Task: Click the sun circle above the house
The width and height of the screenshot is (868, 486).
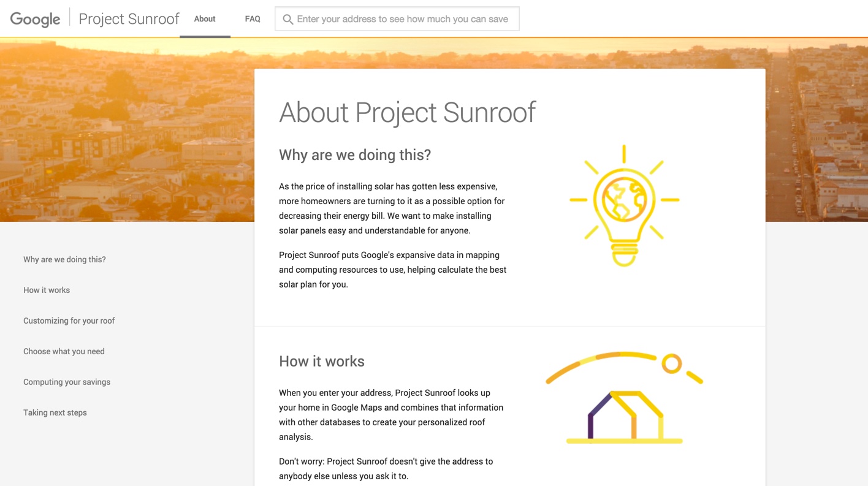Action: click(671, 363)
